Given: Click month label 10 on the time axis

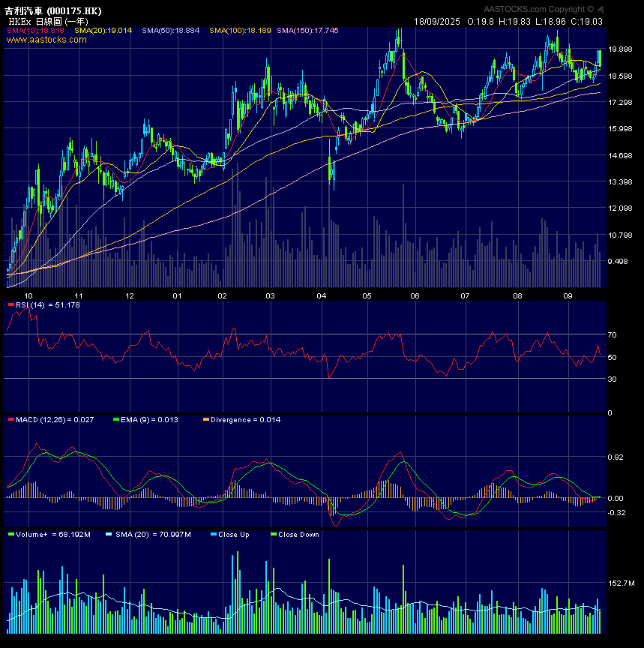Looking at the screenshot, I should click(x=28, y=296).
